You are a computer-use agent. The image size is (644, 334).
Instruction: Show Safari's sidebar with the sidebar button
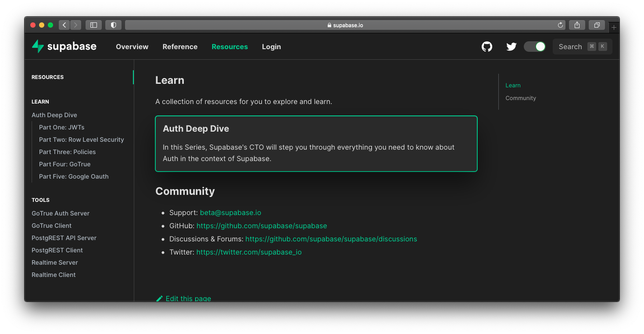tap(93, 25)
